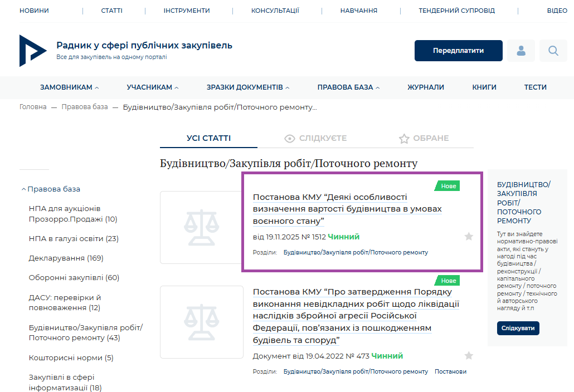
Task: Star the Постанова № 1512 article as favorite
Action: click(469, 237)
